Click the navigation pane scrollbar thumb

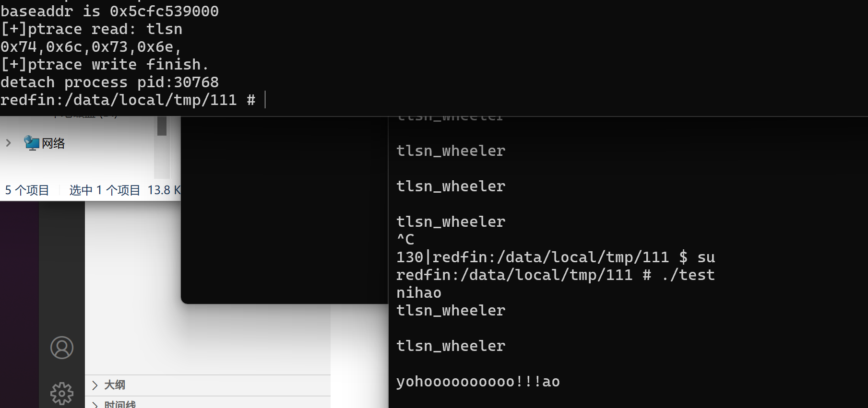[x=162, y=126]
